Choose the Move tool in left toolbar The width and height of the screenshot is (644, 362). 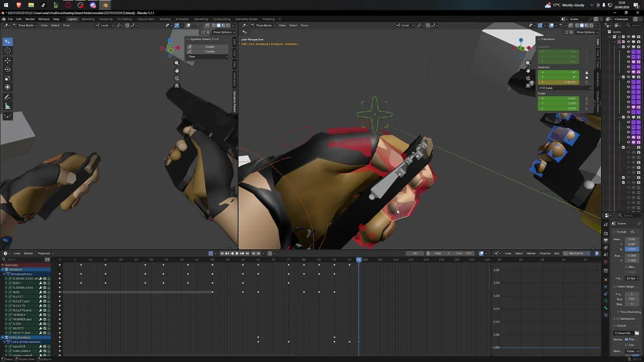[8, 60]
